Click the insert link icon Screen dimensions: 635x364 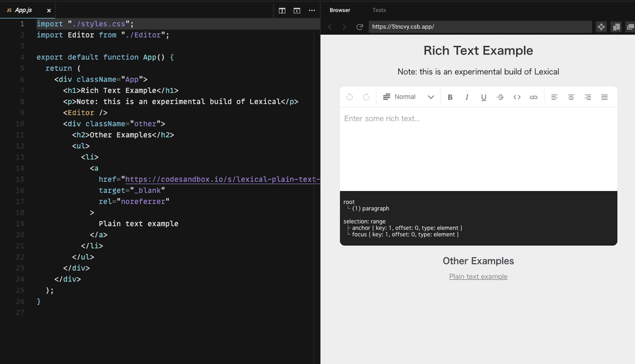533,97
